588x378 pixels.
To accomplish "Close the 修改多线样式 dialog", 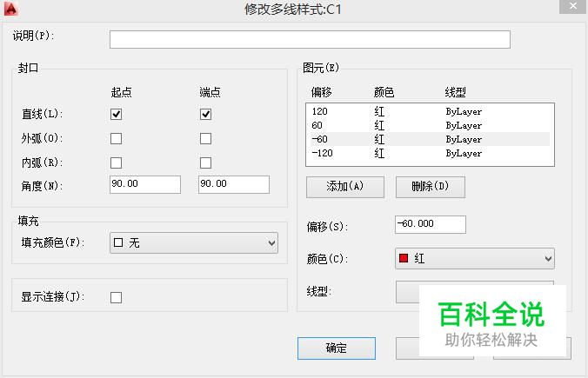I will pos(573,6).
